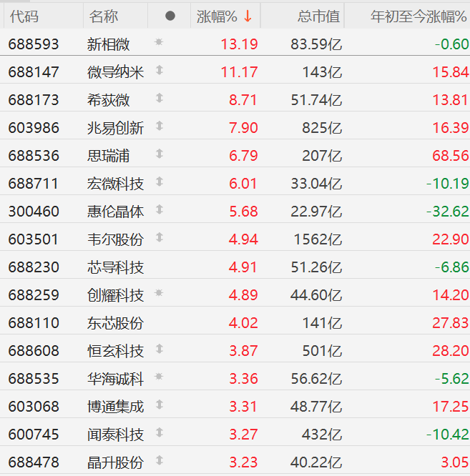Open stock name 晶升股份

pyautogui.click(x=115, y=462)
